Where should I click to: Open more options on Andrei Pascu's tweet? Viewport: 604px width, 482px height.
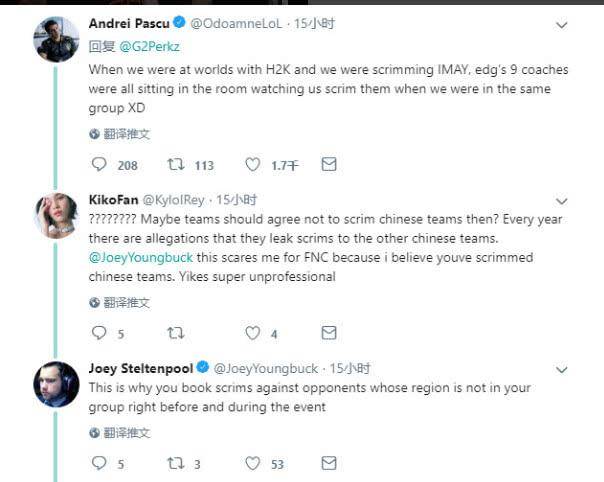pos(561,22)
